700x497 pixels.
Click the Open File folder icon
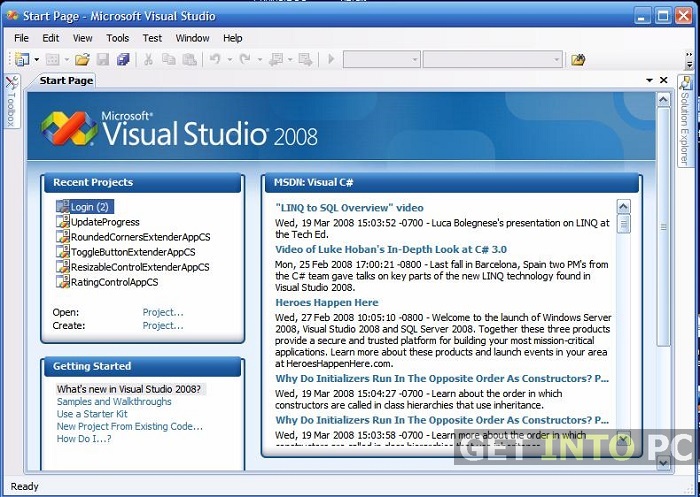pyautogui.click(x=82, y=59)
